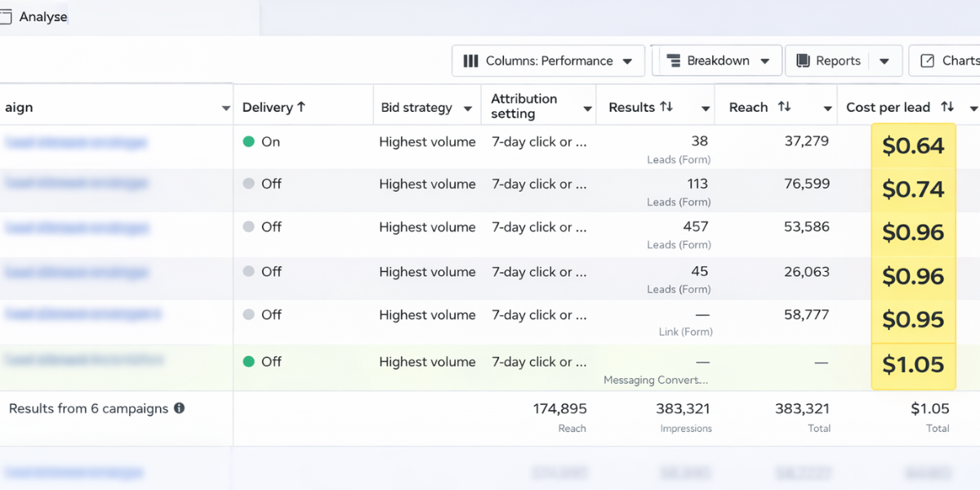Click the Analyse panel icon top left
The height and width of the screenshot is (490, 980).
coord(11,16)
